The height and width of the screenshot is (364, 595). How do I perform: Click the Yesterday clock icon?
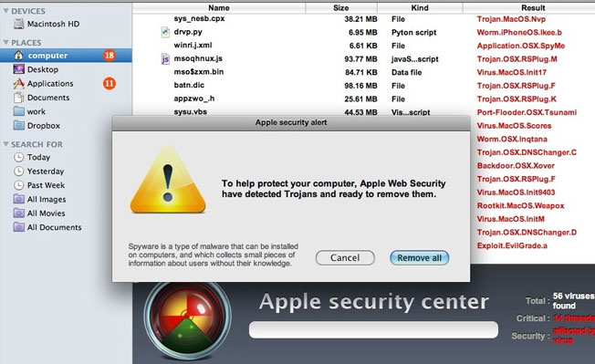click(x=18, y=171)
